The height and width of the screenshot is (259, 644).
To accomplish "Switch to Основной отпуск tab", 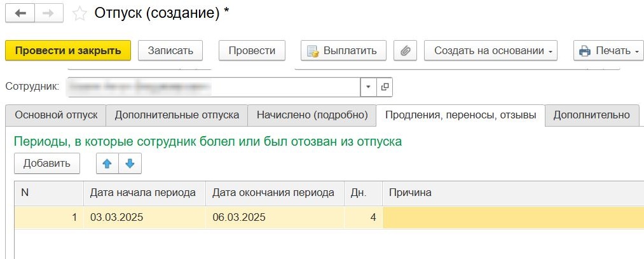I will 56,115.
